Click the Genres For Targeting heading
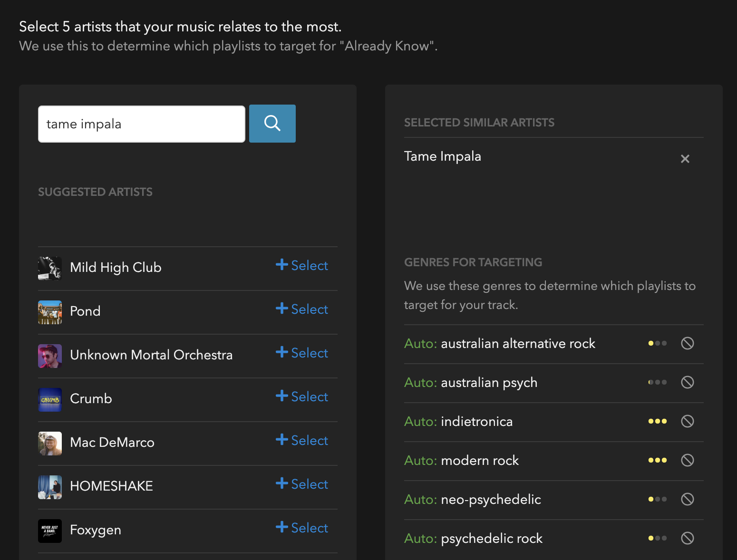The width and height of the screenshot is (737, 560). tap(473, 262)
